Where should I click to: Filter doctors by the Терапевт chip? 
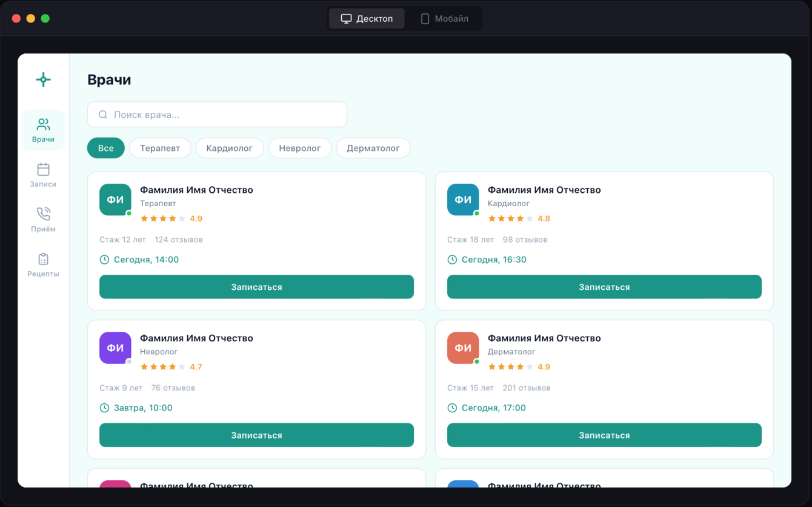tap(160, 148)
